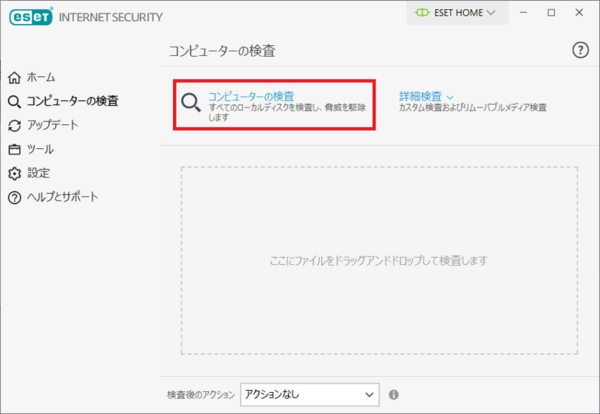Click the INTERNET SECURITY title text
This screenshot has width=600, height=414.
coord(111,17)
